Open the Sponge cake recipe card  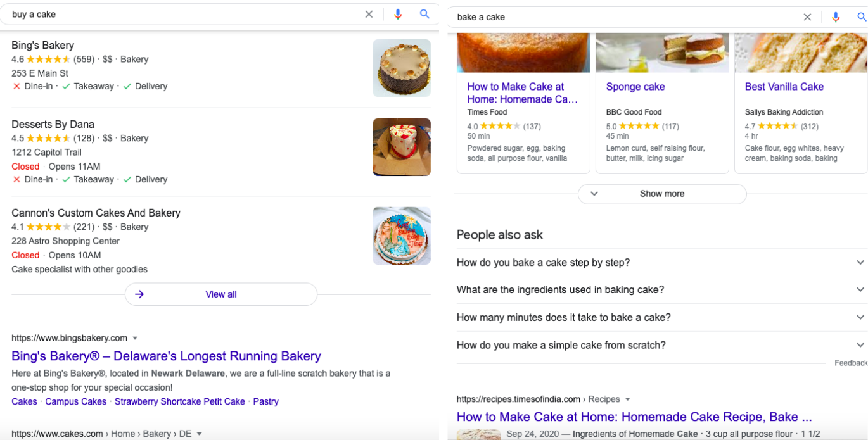click(635, 87)
